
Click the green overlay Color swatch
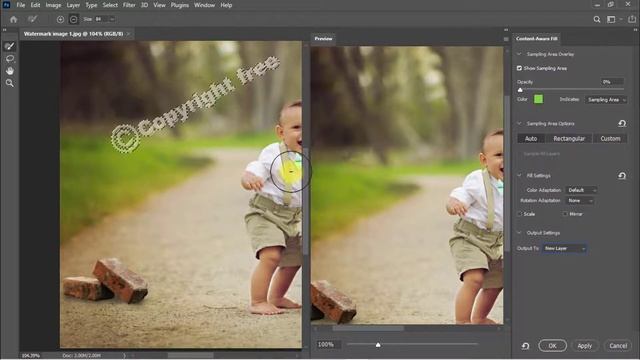tap(538, 99)
